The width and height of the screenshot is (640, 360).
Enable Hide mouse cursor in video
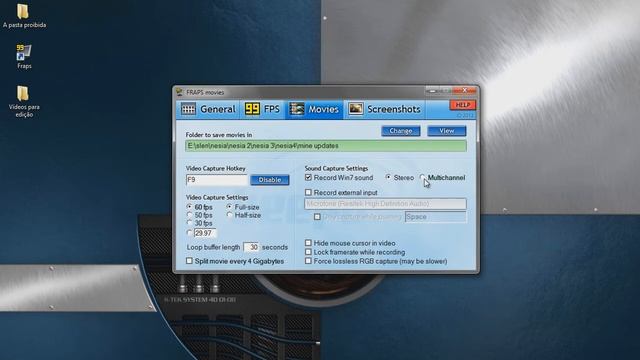pyautogui.click(x=350, y=243)
